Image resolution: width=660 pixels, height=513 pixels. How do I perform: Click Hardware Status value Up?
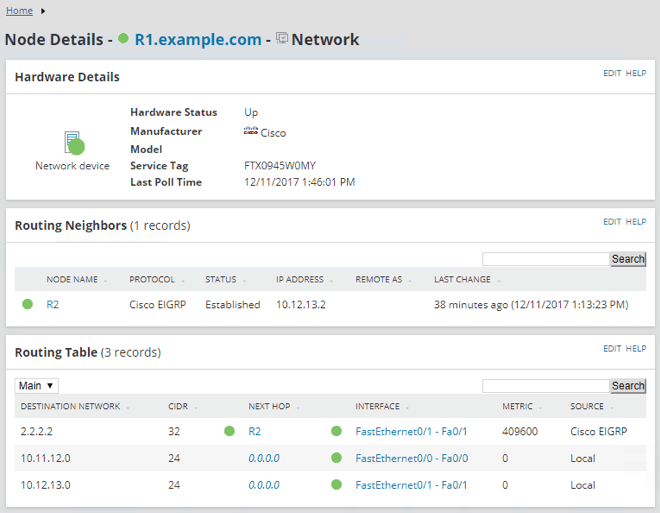pyautogui.click(x=251, y=112)
